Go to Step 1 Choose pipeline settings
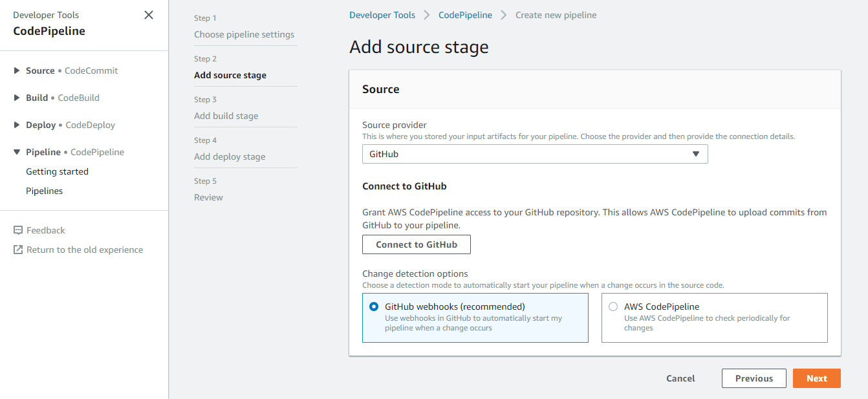 [244, 34]
